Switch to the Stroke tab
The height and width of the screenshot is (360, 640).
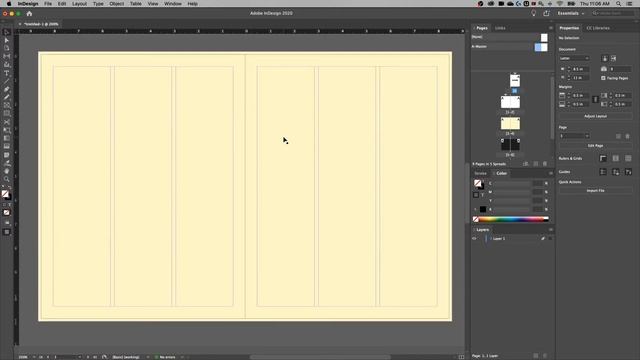coord(480,173)
